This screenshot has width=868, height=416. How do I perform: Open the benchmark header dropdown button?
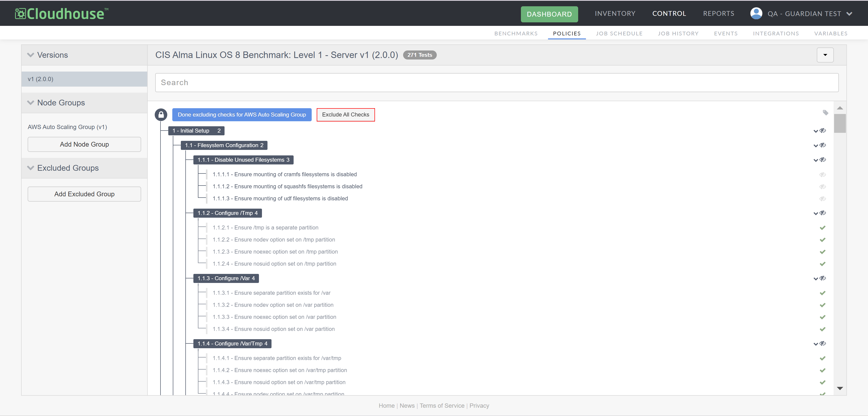tap(825, 55)
